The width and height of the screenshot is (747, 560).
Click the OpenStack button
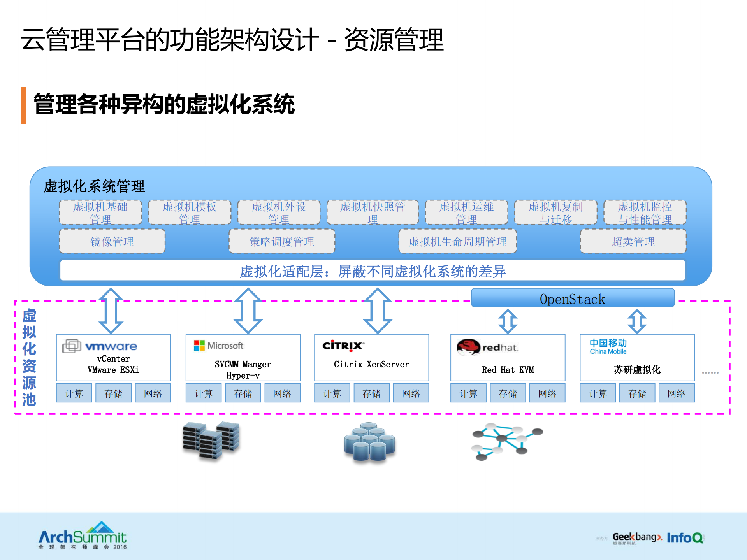[x=572, y=298]
